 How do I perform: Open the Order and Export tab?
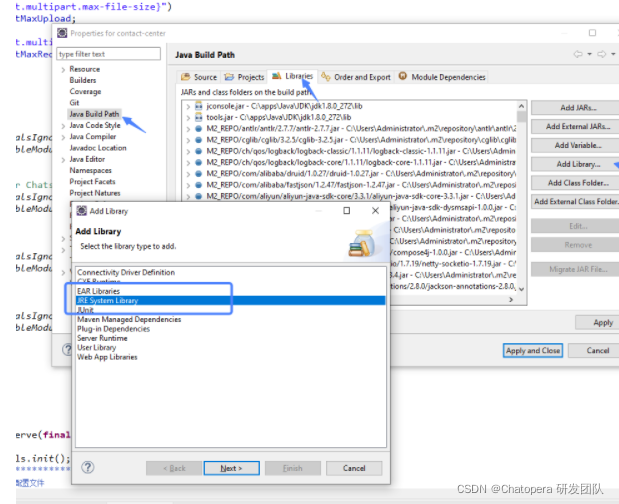pos(356,77)
